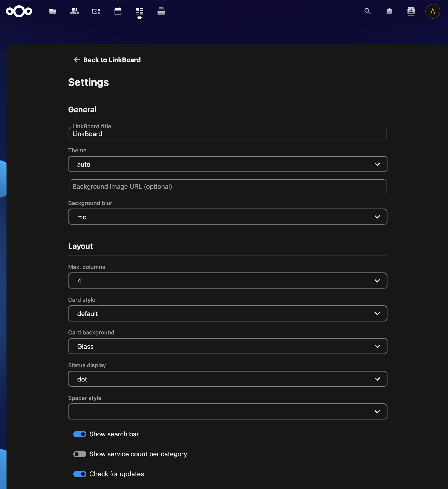Disable the Show search bar toggle
This screenshot has height=489, width=448.
[x=80, y=434]
